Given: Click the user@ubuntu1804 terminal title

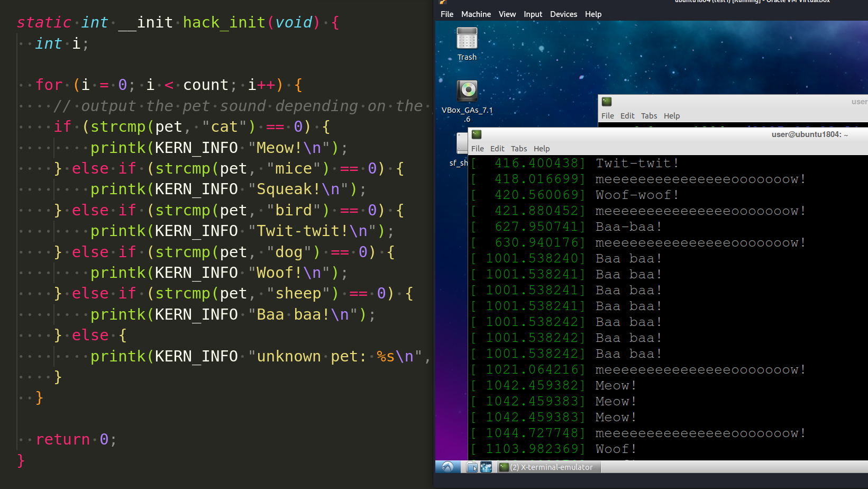Looking at the screenshot, I should (810, 134).
